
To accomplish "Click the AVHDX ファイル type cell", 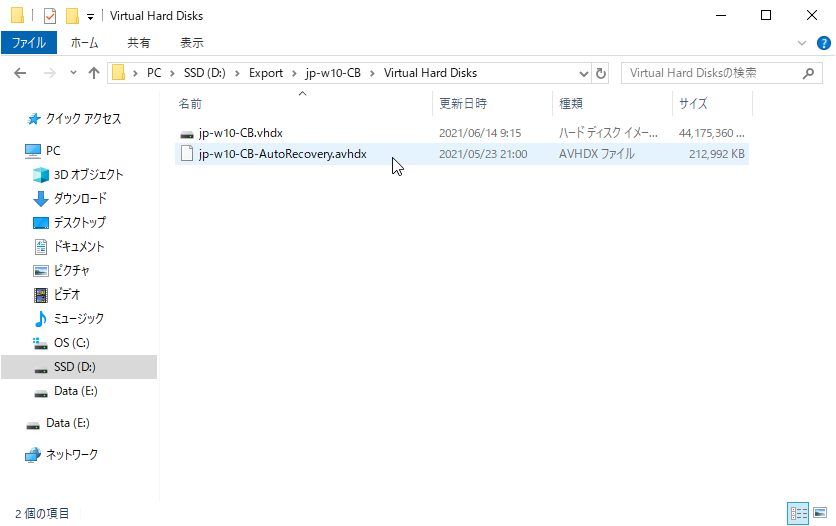I will 597,153.
